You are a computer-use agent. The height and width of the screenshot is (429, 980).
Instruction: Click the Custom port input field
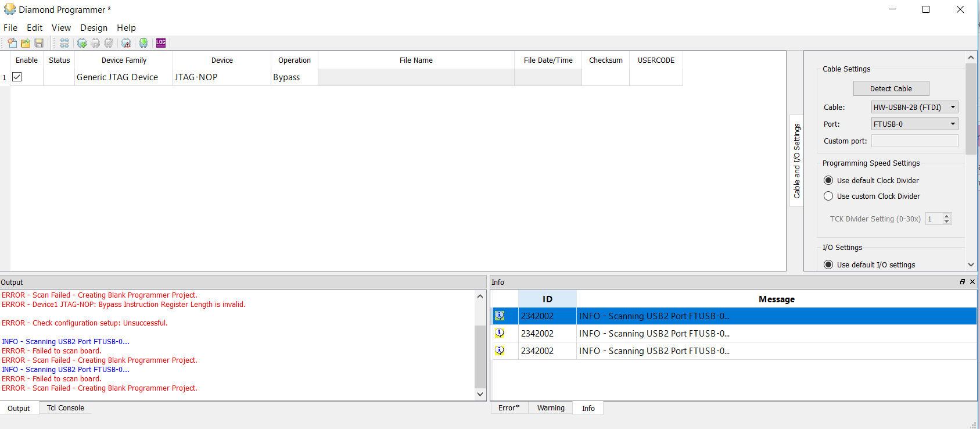[914, 141]
